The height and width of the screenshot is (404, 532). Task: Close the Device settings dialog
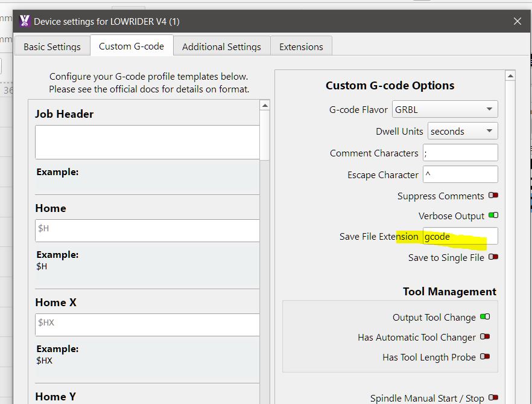pos(517,21)
